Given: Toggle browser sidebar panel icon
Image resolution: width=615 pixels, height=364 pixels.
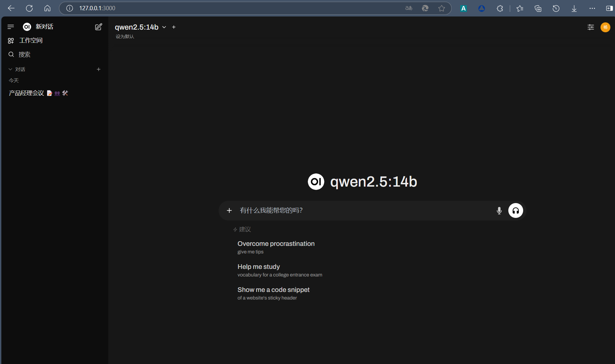Looking at the screenshot, I should click(609, 8).
